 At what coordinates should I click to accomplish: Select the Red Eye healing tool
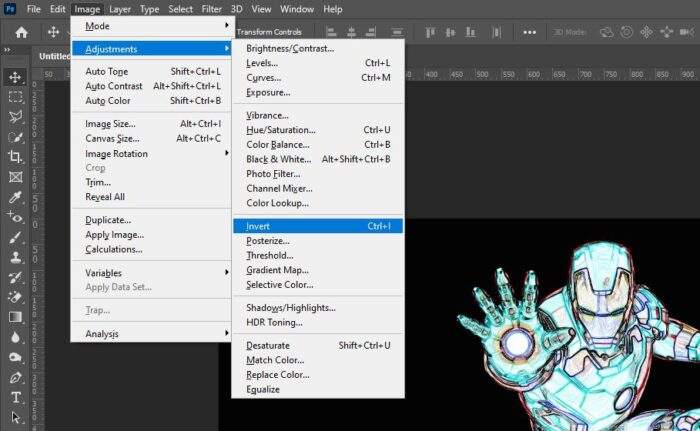coord(15,218)
